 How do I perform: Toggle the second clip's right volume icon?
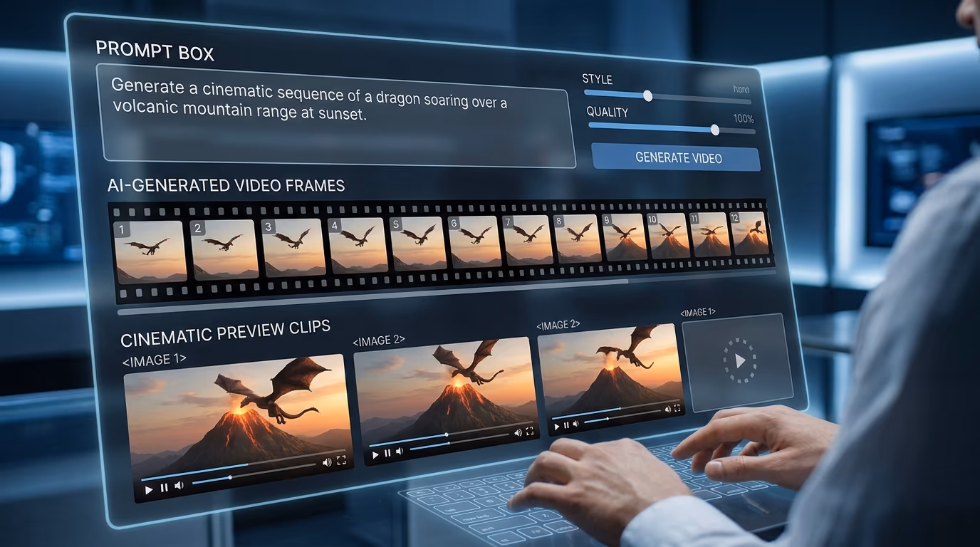[518, 433]
